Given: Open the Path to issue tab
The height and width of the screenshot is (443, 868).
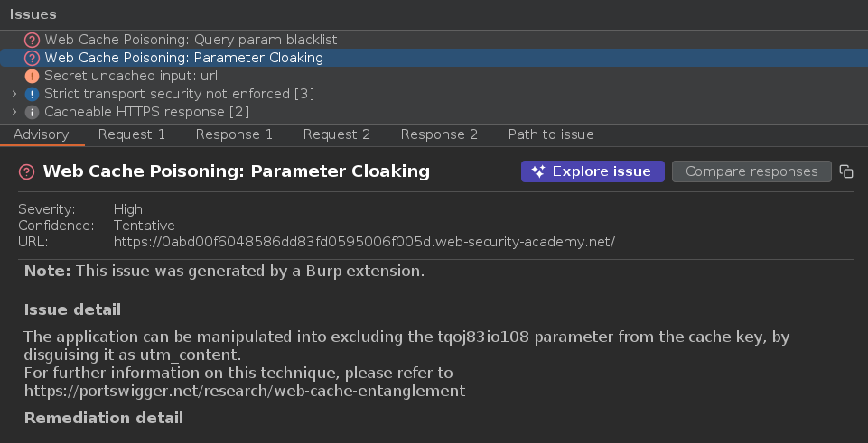Looking at the screenshot, I should (551, 134).
